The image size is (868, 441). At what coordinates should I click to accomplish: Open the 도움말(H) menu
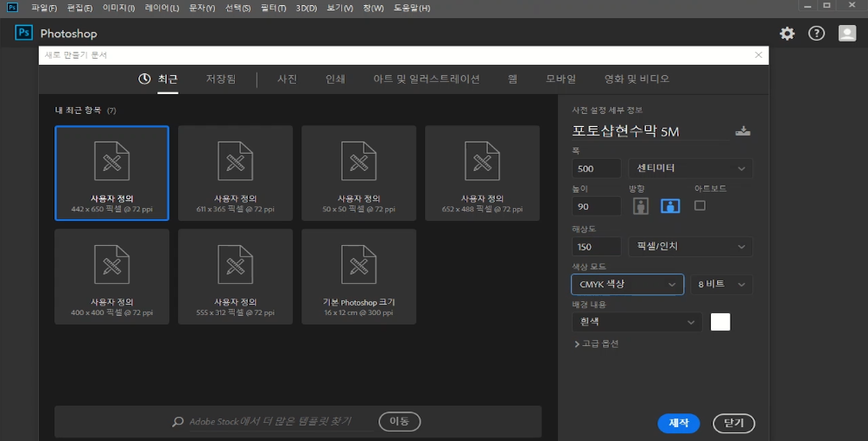412,8
